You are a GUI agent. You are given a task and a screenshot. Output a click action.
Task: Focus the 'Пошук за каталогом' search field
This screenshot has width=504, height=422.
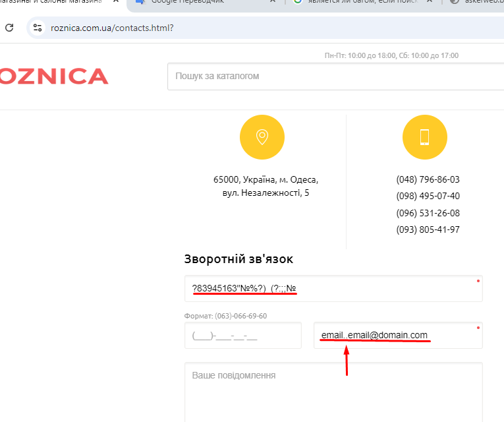point(329,76)
